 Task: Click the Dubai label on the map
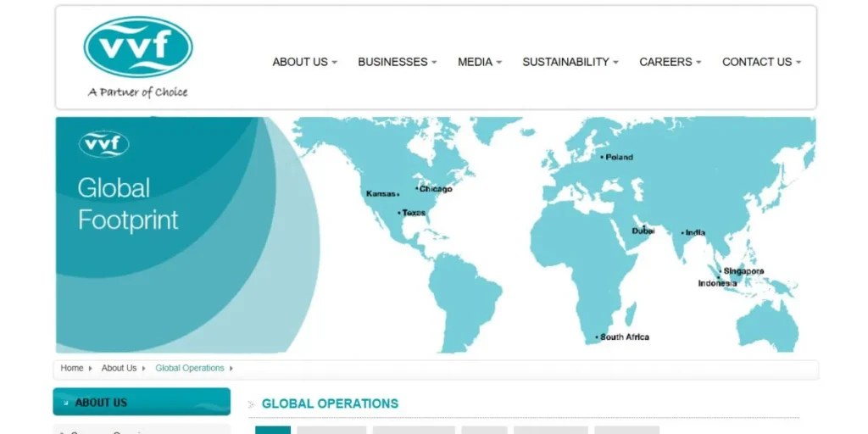click(643, 231)
